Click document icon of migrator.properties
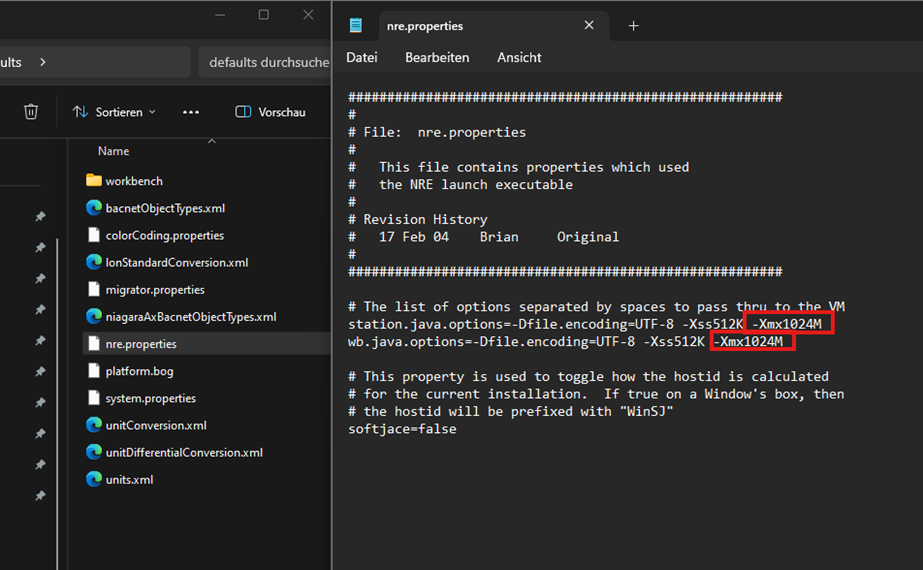The width and height of the screenshot is (923, 570). tap(94, 289)
